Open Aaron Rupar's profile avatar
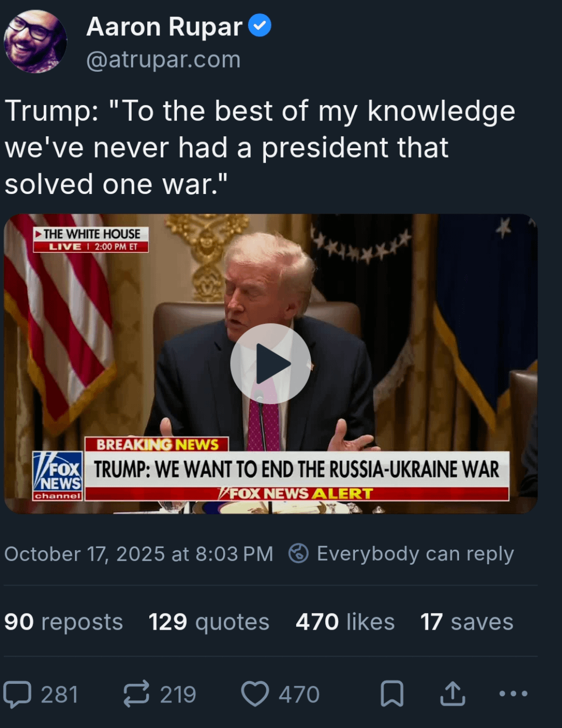 (35, 42)
